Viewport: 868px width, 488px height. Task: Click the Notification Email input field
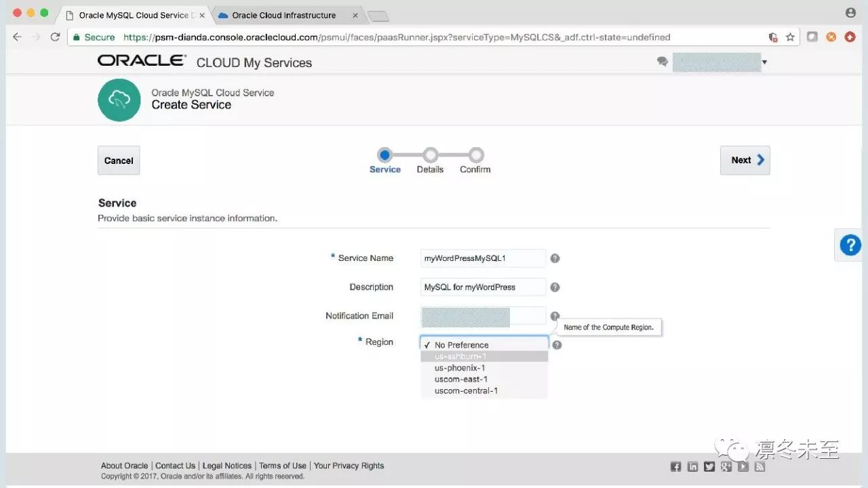pos(484,316)
